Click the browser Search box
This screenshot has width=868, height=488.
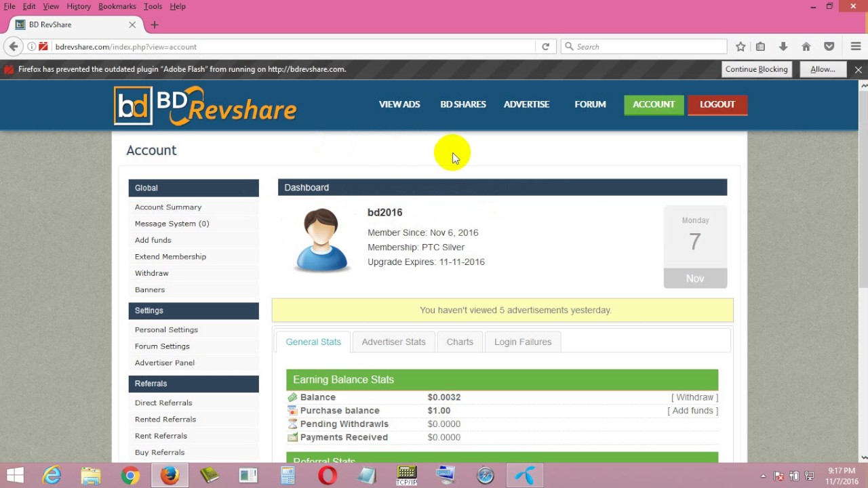644,47
